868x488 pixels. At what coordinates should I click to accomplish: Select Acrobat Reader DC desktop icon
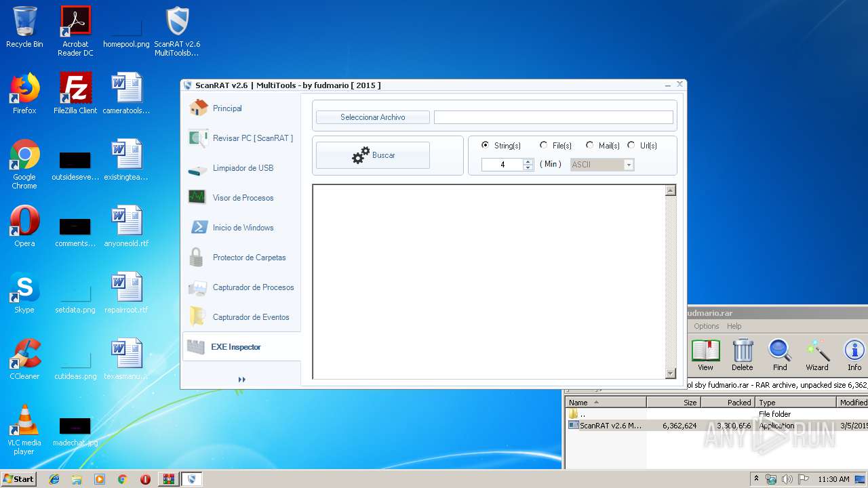coord(75,31)
